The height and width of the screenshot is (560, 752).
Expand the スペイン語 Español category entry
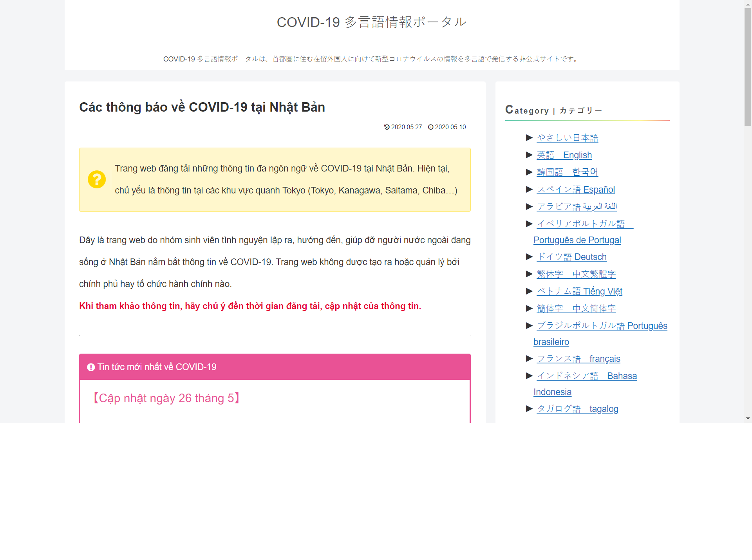pyautogui.click(x=576, y=189)
